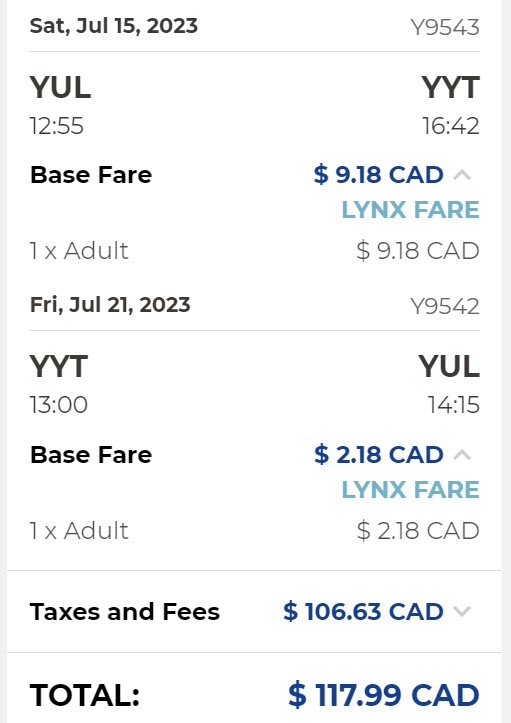Click the Fri, Jul 21, 2023 date
511x723 pixels.
110,305
